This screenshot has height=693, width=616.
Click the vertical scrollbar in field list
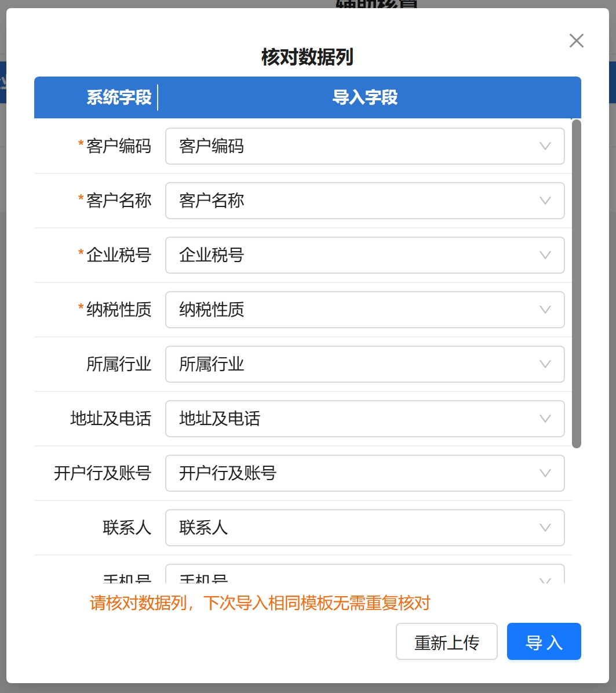point(576,284)
